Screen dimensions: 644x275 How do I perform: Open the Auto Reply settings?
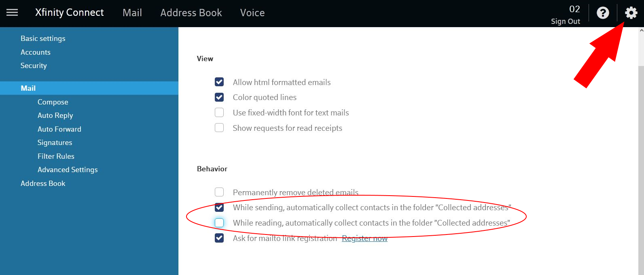[x=55, y=115]
